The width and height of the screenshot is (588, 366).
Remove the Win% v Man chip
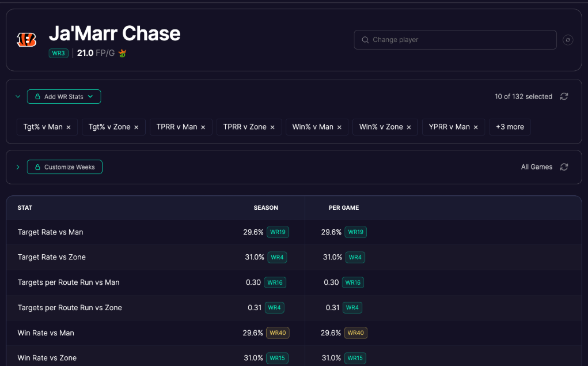click(339, 127)
